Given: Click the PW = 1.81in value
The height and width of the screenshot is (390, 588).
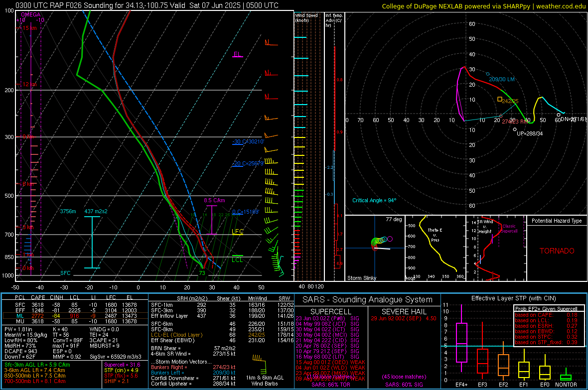Looking at the screenshot, I should [18, 330].
